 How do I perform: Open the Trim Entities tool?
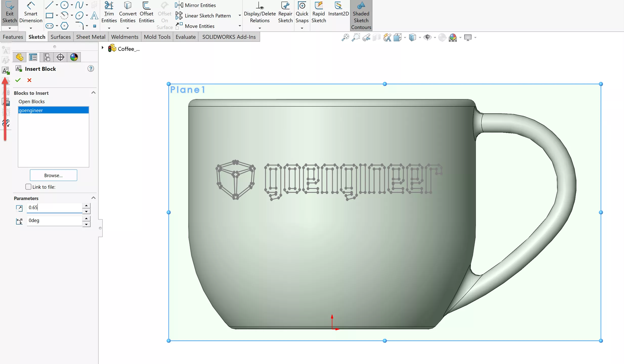tap(109, 12)
